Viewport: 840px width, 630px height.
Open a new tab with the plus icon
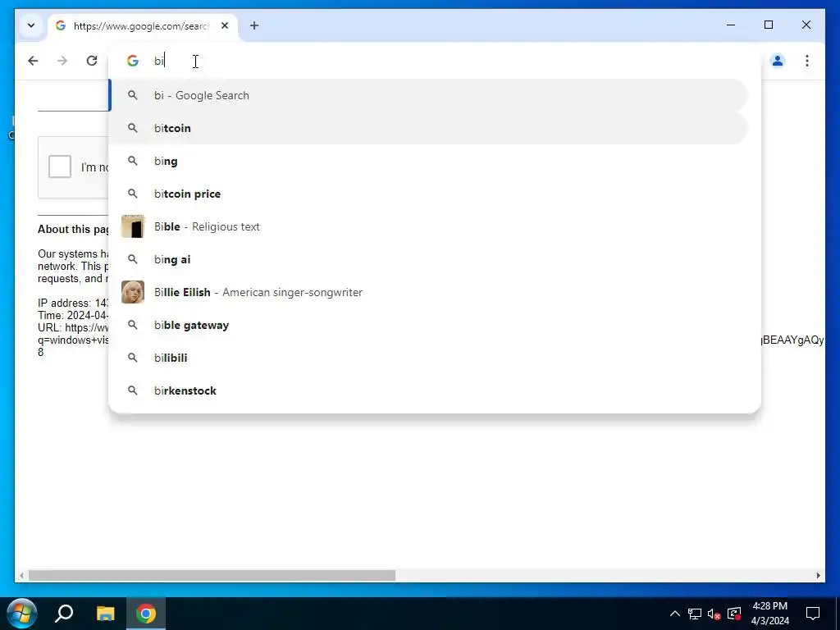[x=254, y=25]
